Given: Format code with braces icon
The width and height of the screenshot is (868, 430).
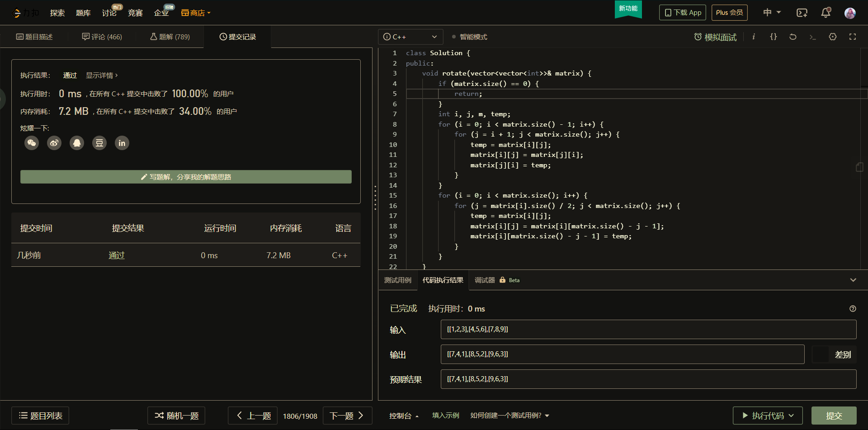Looking at the screenshot, I should pos(774,37).
